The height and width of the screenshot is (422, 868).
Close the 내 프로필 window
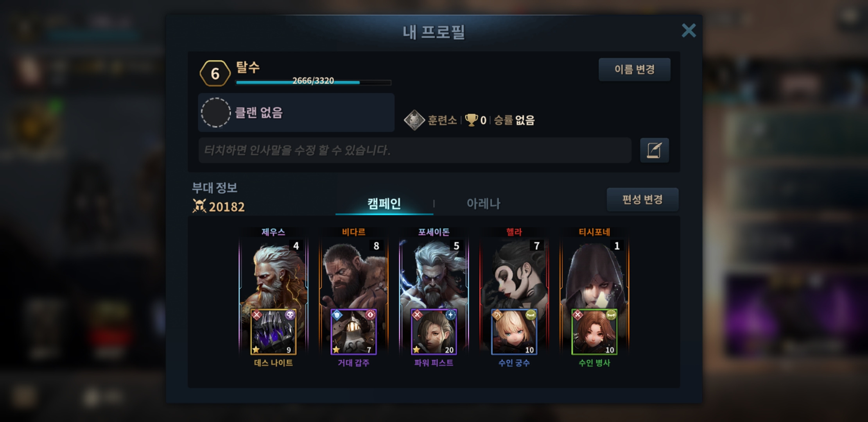click(689, 30)
